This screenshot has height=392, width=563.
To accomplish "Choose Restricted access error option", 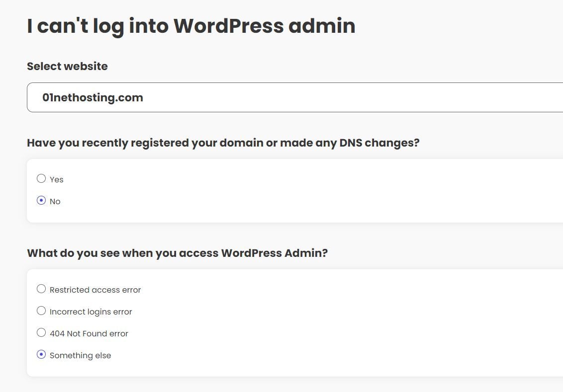I will (x=41, y=289).
